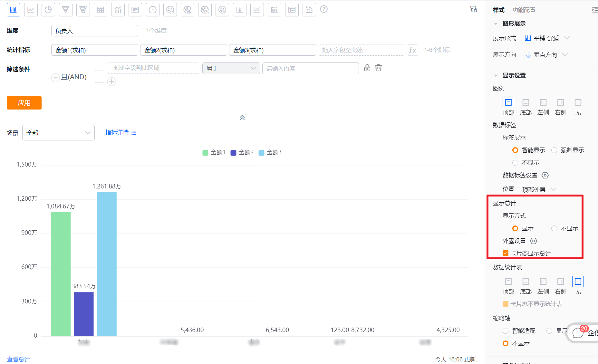Select the combined bar-line chart icon
598x364 pixels.
[118, 10]
